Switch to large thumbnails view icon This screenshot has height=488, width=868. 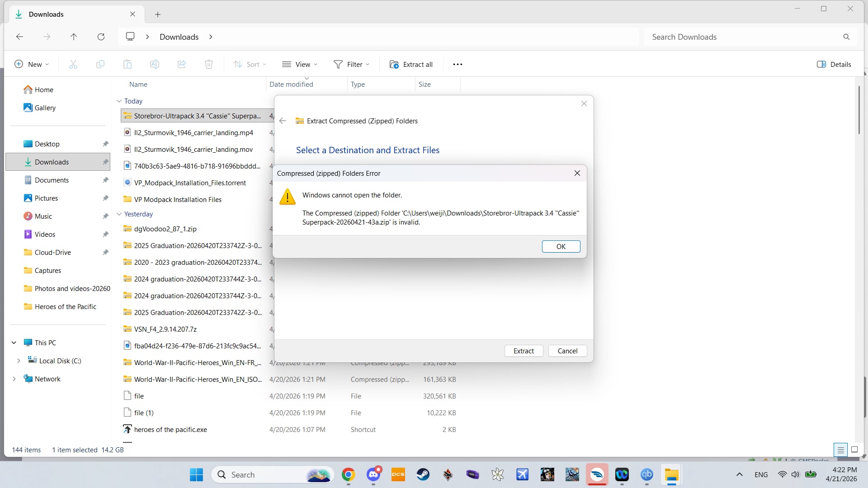click(x=854, y=450)
